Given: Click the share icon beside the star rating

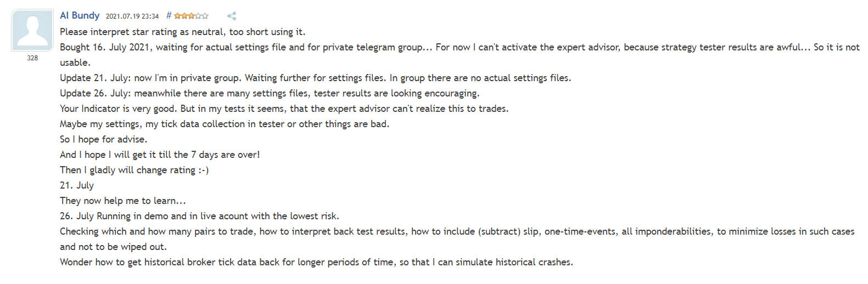Looking at the screenshot, I should coord(232,16).
